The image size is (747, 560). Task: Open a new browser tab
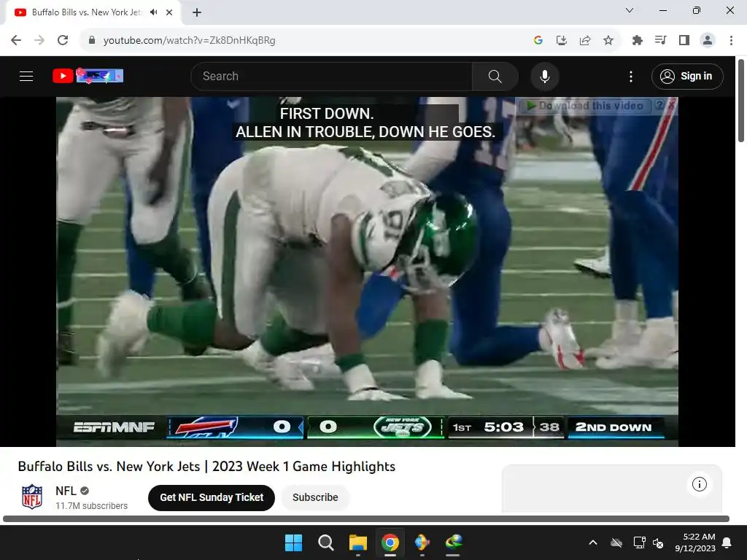(197, 12)
